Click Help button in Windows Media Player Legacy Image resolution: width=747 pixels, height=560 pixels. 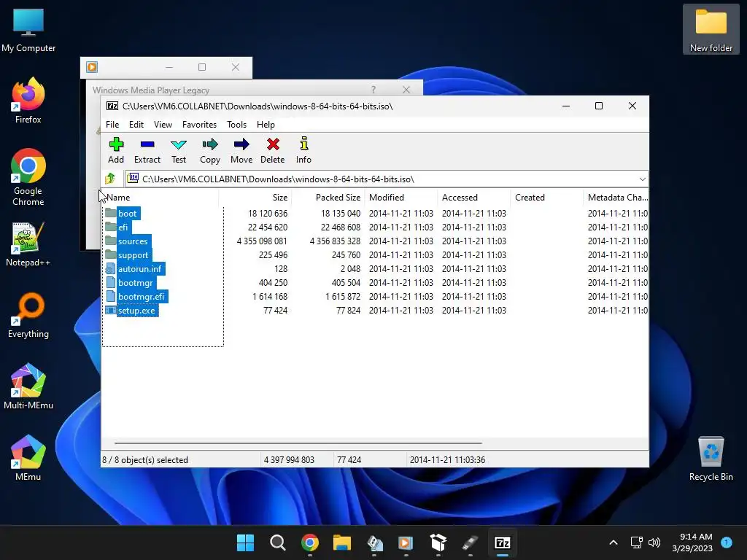(373, 90)
